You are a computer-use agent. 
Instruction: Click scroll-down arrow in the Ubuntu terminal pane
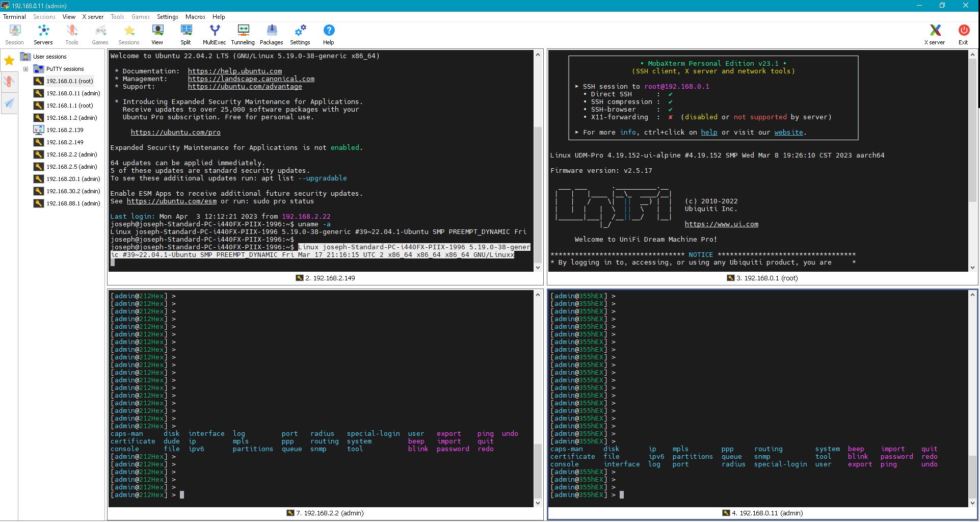(538, 268)
